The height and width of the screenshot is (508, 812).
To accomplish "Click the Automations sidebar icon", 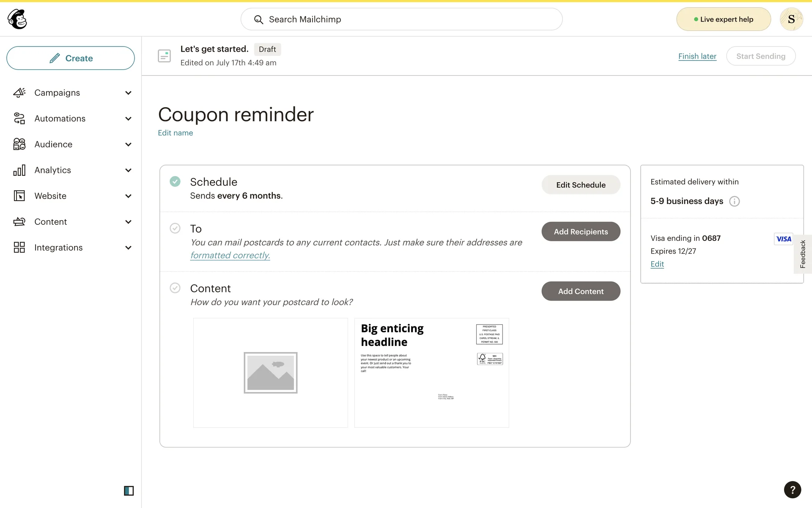I will pyautogui.click(x=19, y=119).
